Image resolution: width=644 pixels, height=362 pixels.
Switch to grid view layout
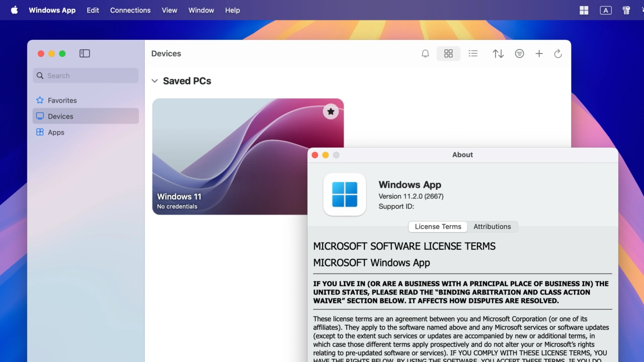click(x=448, y=54)
